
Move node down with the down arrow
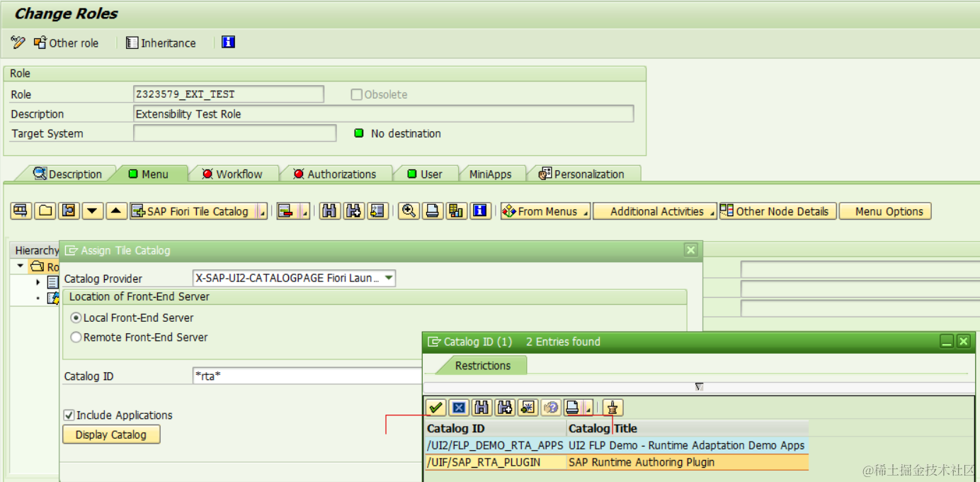click(x=93, y=211)
